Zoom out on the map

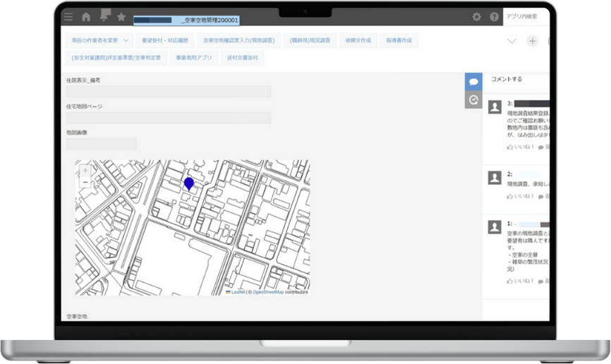click(85, 182)
